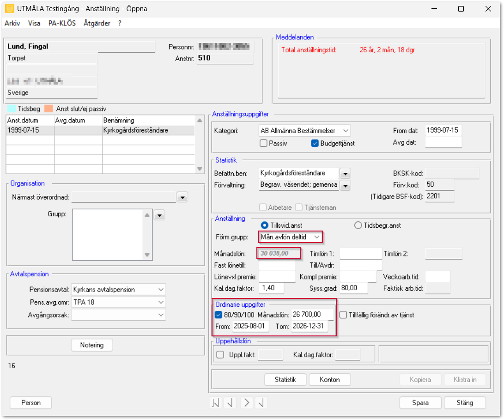Click the yellow application icon in title bar
The width and height of the screenshot is (504, 420).
[x=9, y=9]
